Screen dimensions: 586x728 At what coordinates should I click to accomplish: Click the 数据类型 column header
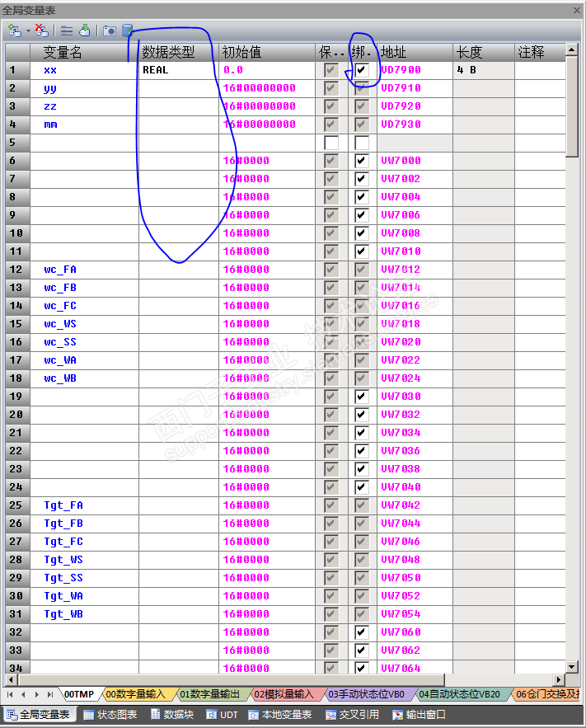179,53
